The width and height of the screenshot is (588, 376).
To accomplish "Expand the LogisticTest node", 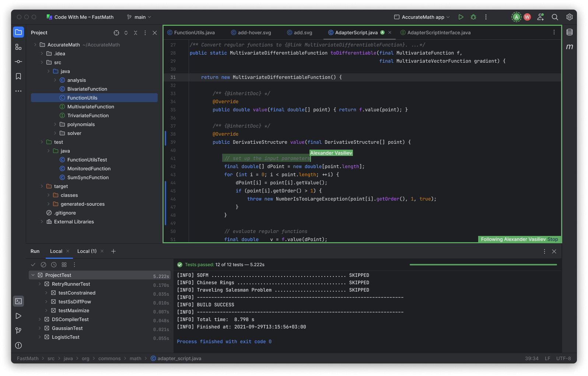I will (x=40, y=337).
